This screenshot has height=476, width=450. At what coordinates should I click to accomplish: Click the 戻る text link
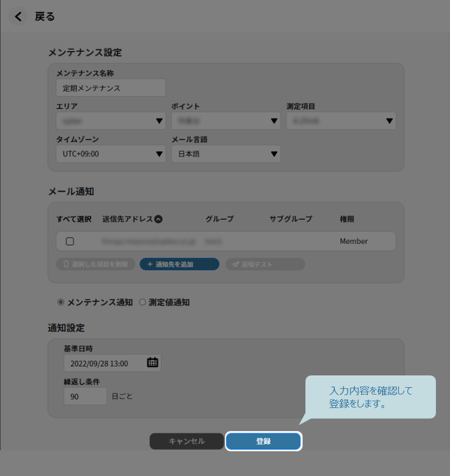[44, 16]
